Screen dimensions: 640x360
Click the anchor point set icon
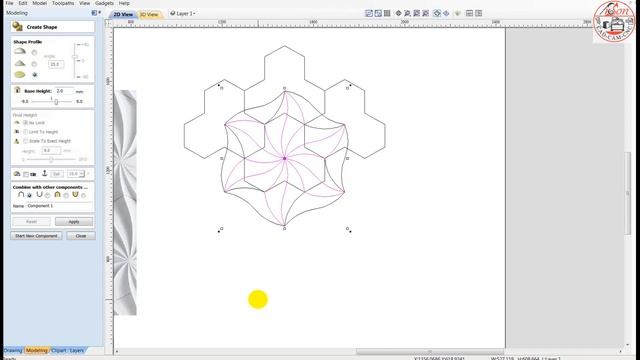point(44,173)
